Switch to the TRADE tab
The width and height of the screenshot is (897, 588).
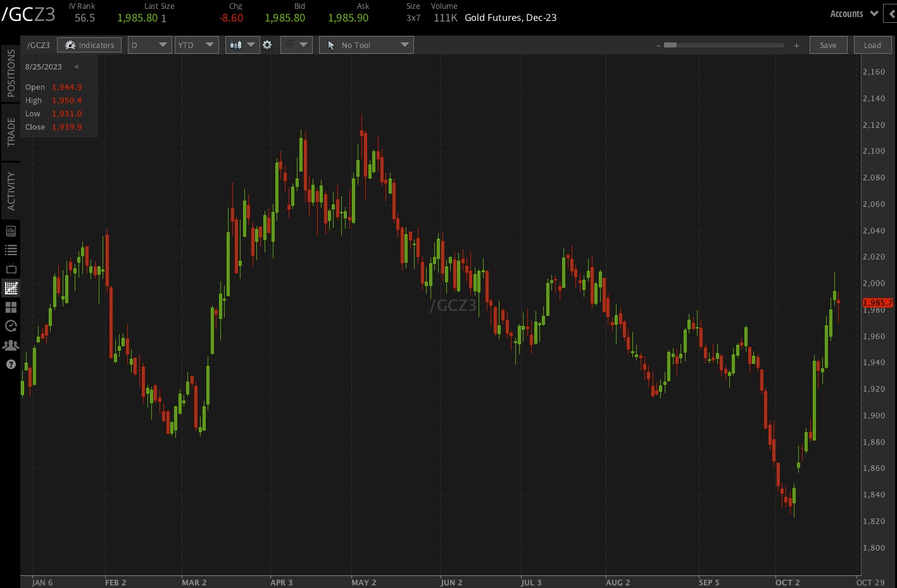(x=11, y=132)
